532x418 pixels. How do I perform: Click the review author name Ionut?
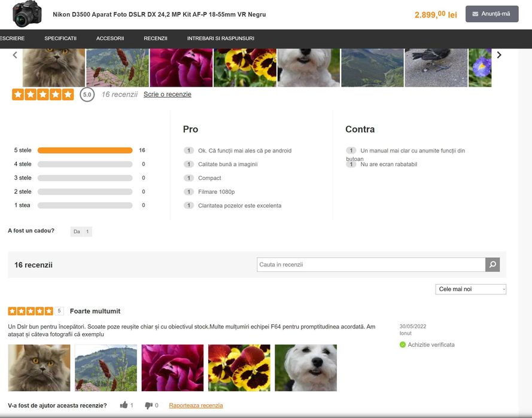point(406,333)
